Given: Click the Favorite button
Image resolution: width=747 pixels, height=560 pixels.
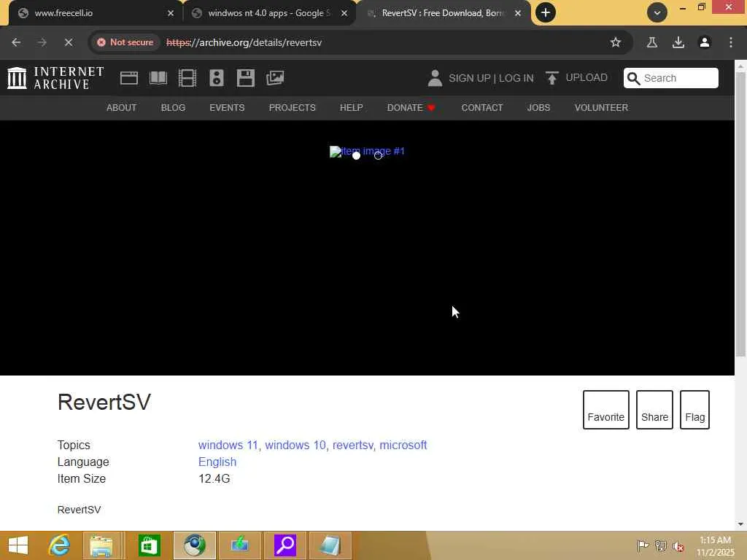Looking at the screenshot, I should coord(605,410).
